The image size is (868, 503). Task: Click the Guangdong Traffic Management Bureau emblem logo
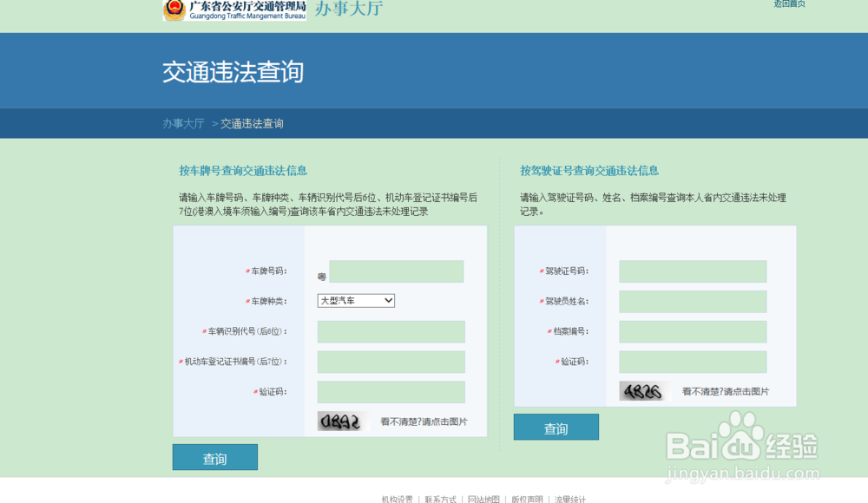[x=173, y=10]
